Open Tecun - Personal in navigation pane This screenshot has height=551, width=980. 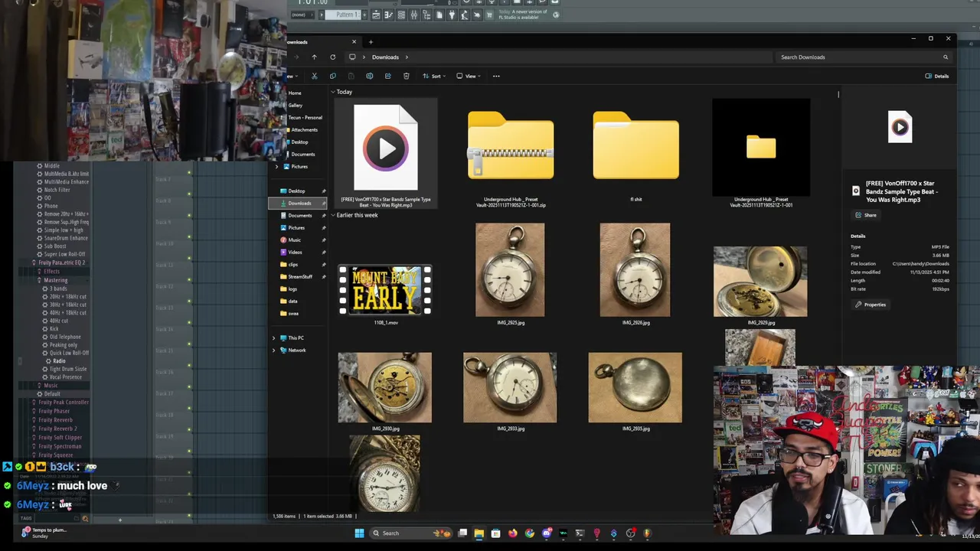click(x=305, y=117)
